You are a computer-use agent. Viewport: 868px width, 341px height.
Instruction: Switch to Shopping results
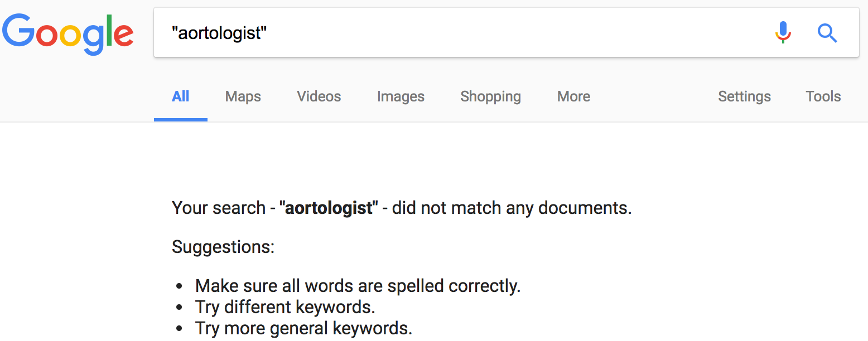point(490,96)
